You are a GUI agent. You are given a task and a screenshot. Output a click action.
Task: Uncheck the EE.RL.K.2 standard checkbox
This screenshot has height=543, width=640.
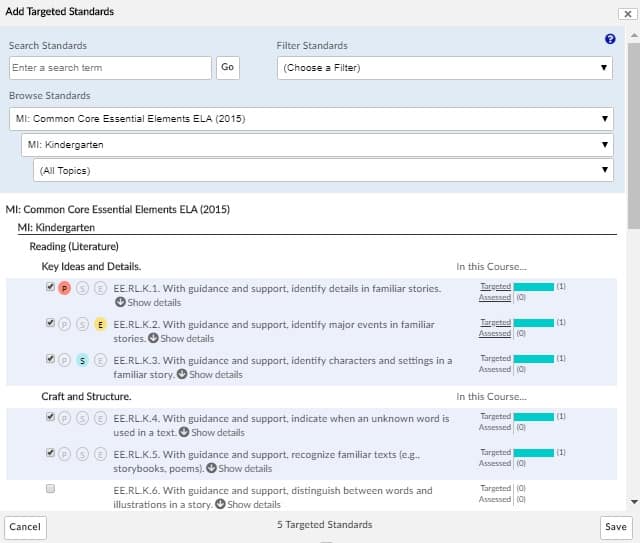coord(50,323)
